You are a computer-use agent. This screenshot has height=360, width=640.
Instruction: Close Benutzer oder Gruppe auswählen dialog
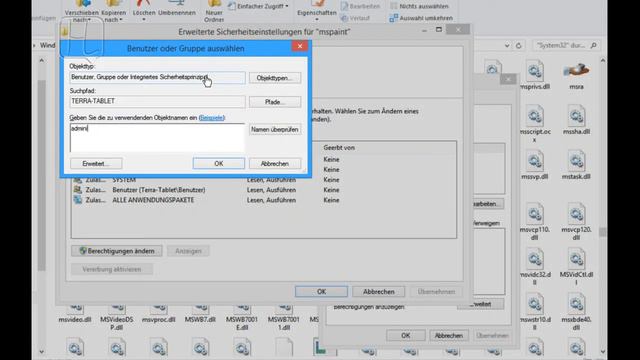300,46
